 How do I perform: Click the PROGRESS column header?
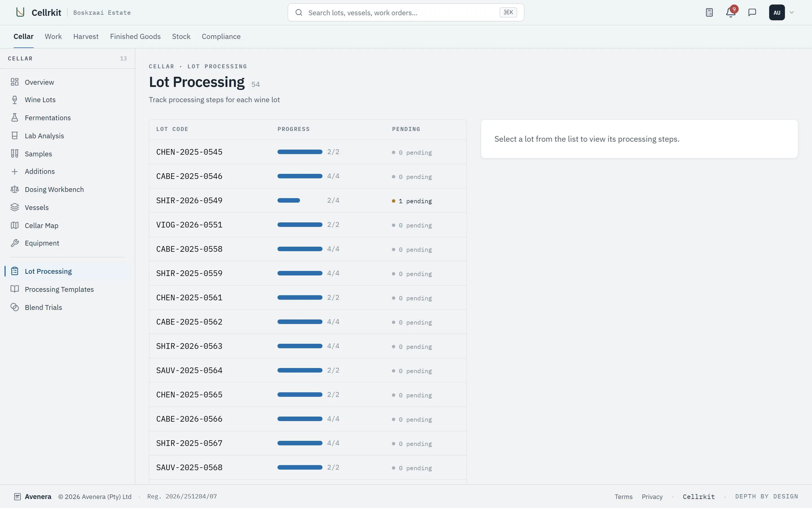coord(294,129)
